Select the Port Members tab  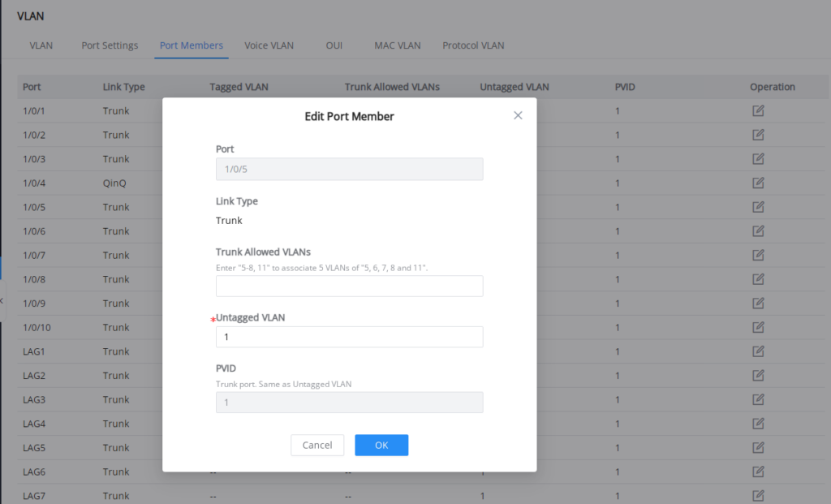click(192, 45)
